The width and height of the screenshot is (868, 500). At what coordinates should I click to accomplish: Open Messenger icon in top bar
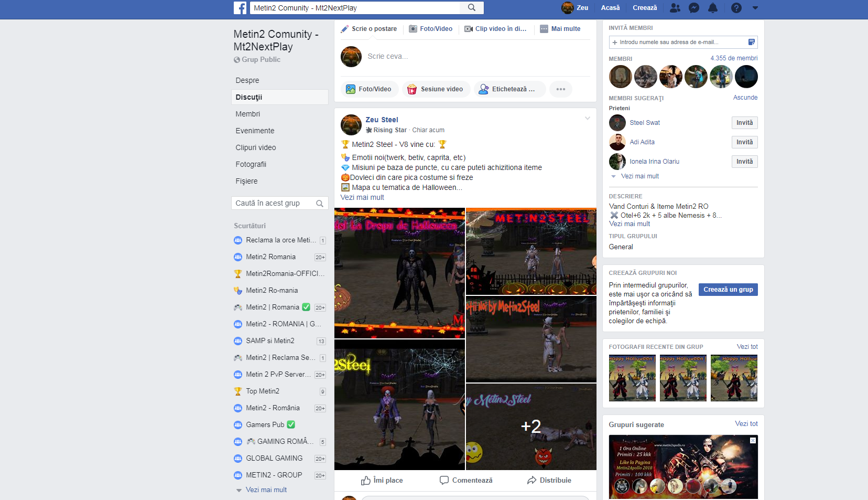(x=694, y=8)
